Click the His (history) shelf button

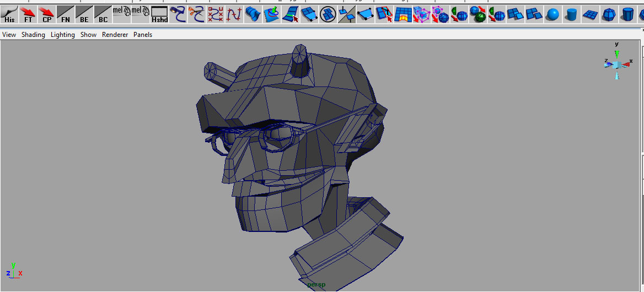pos(9,14)
